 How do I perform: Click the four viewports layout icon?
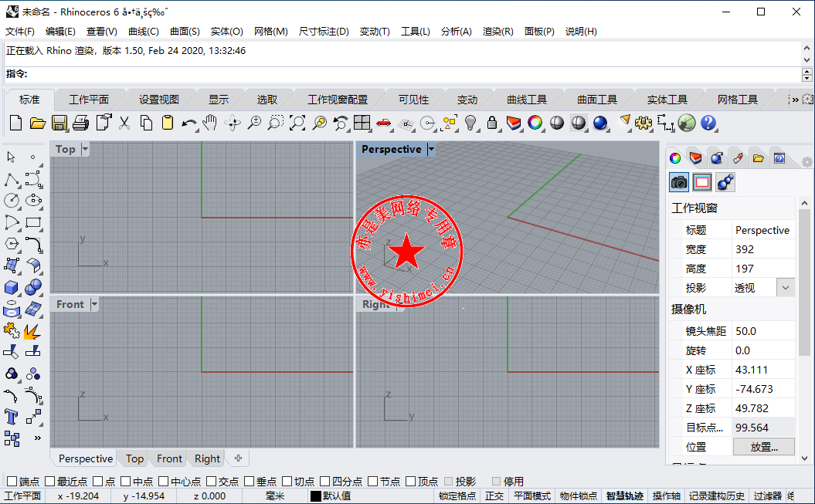click(362, 123)
